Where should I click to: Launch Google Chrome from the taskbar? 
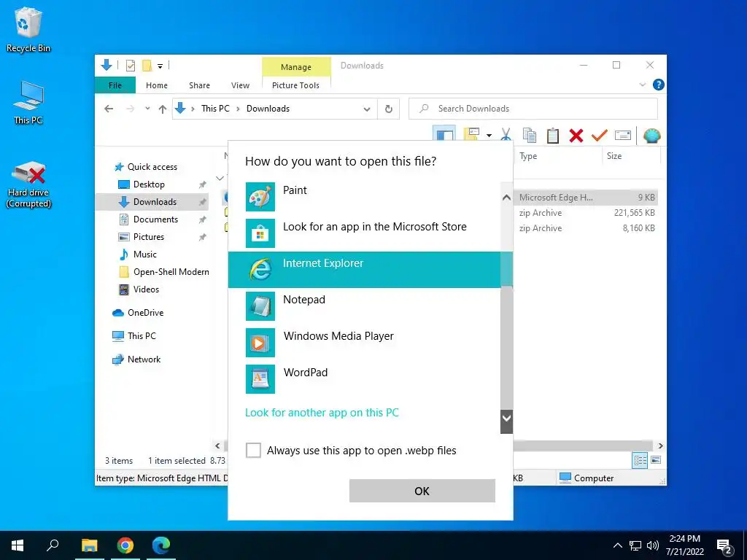click(x=125, y=545)
